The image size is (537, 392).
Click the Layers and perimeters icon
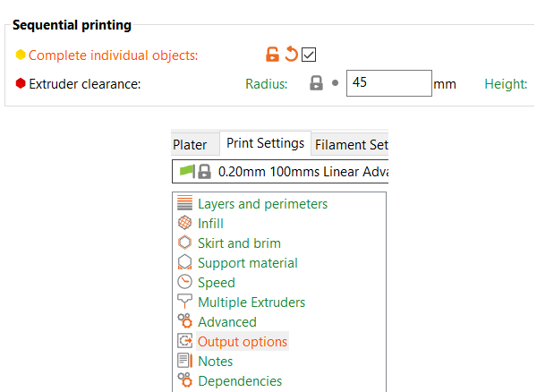click(184, 202)
